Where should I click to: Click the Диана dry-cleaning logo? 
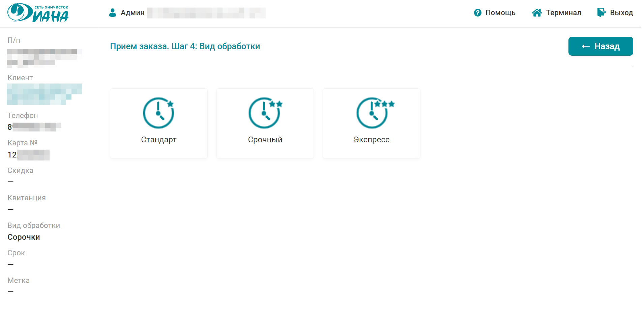click(x=38, y=13)
